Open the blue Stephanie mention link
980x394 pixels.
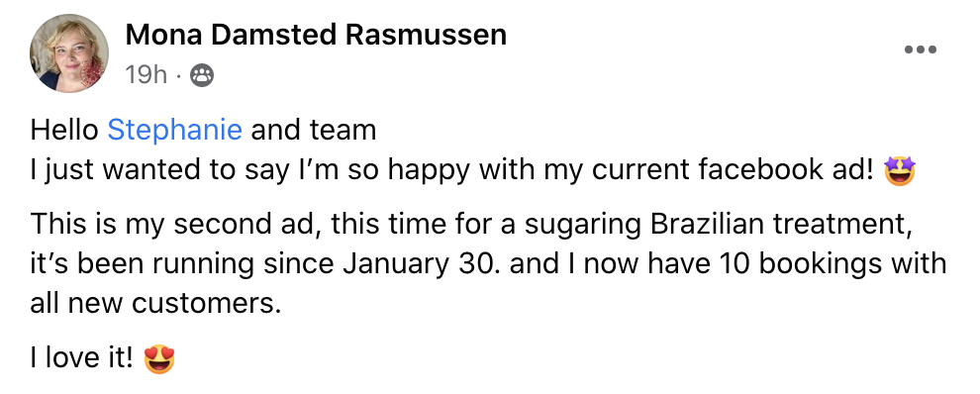(175, 131)
